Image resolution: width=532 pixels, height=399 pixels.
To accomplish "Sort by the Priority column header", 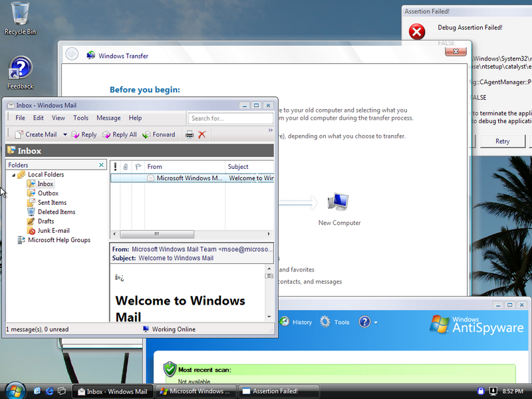I will (115, 167).
